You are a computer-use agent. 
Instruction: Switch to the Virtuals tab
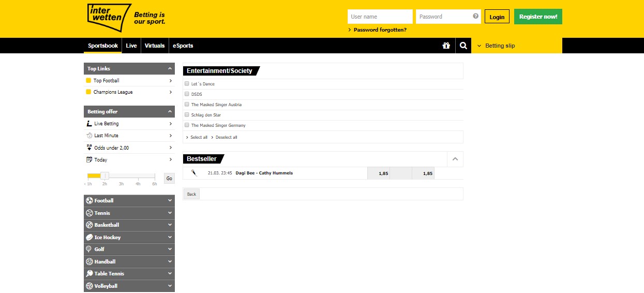click(155, 46)
